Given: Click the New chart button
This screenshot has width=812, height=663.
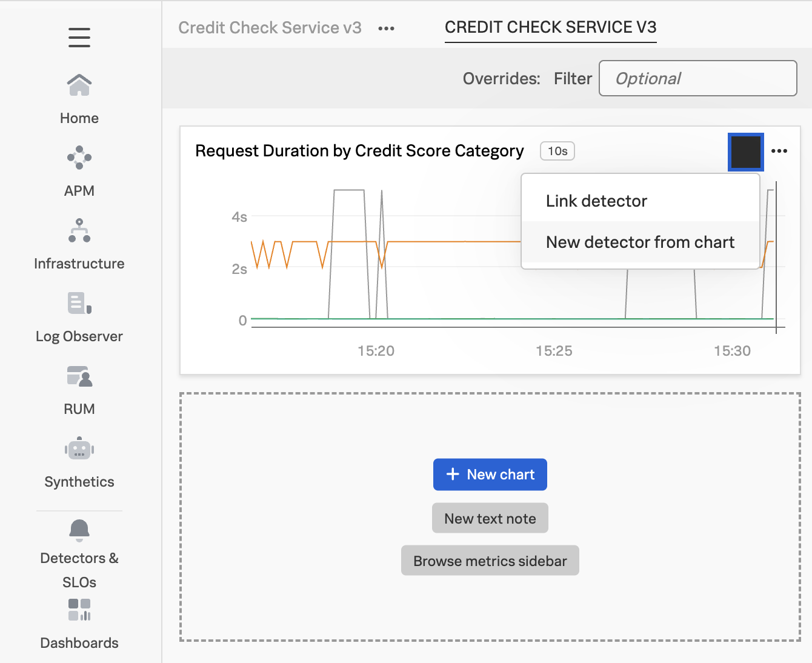Looking at the screenshot, I should pos(490,475).
